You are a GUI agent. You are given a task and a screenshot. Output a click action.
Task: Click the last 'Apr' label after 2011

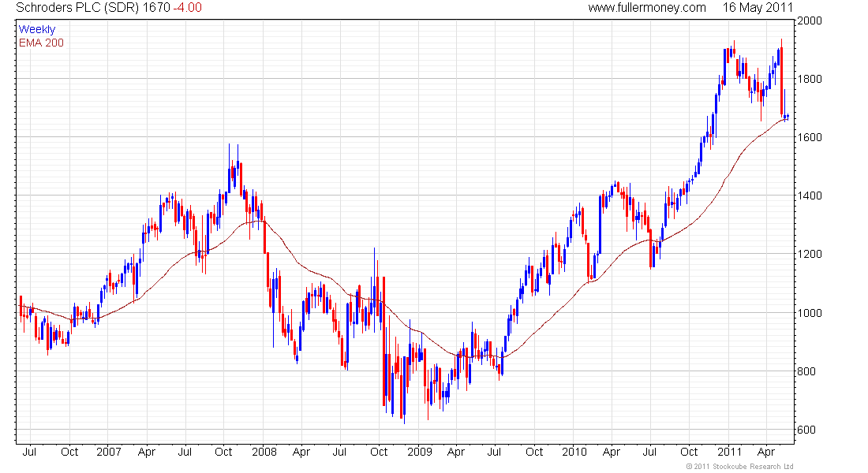766,453
